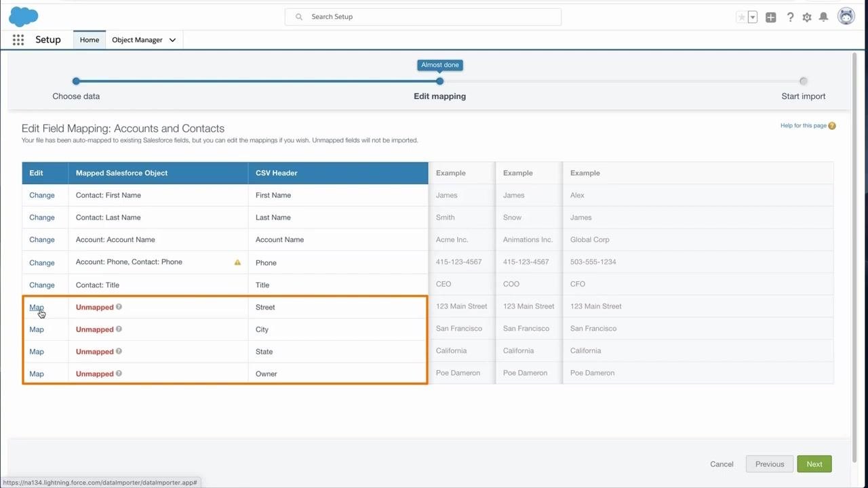
Task: Open the user profile avatar
Action: coord(846,16)
